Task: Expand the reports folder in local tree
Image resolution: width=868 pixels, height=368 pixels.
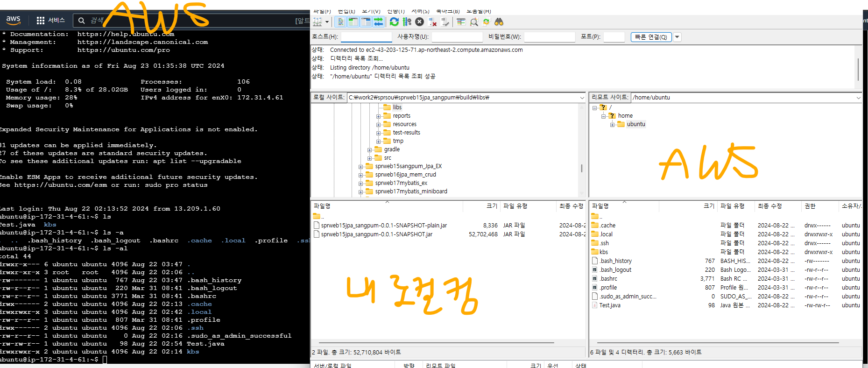Action: point(379,116)
